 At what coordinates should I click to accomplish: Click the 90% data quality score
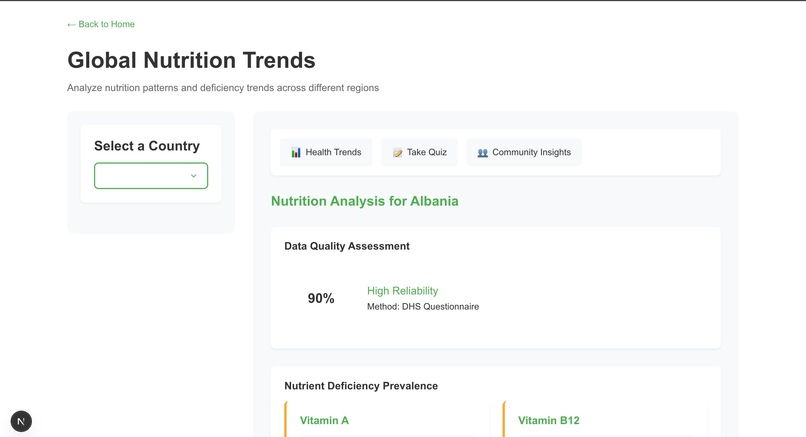coord(321,298)
